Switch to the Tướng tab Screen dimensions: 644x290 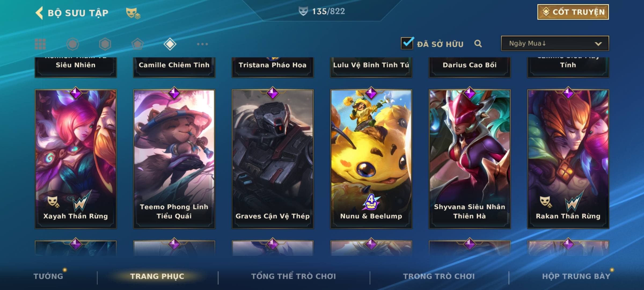[x=48, y=276]
